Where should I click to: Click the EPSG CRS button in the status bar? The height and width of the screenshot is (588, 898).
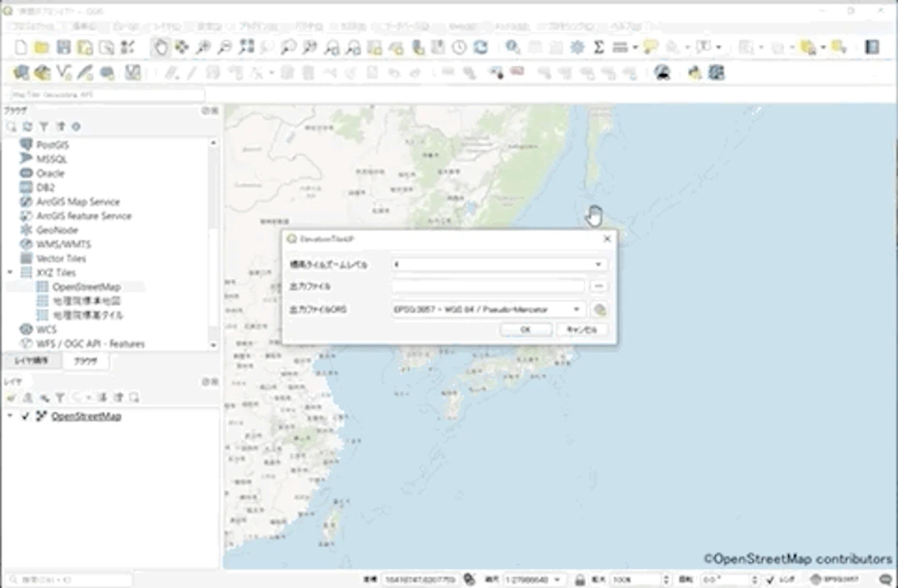point(835,580)
